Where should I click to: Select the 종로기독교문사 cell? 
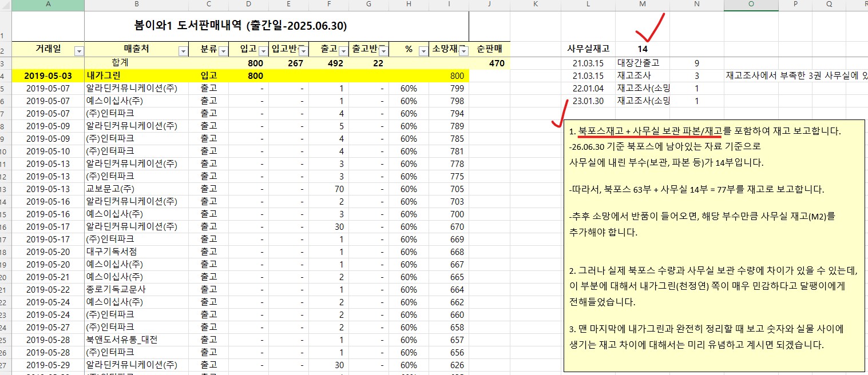point(136,289)
